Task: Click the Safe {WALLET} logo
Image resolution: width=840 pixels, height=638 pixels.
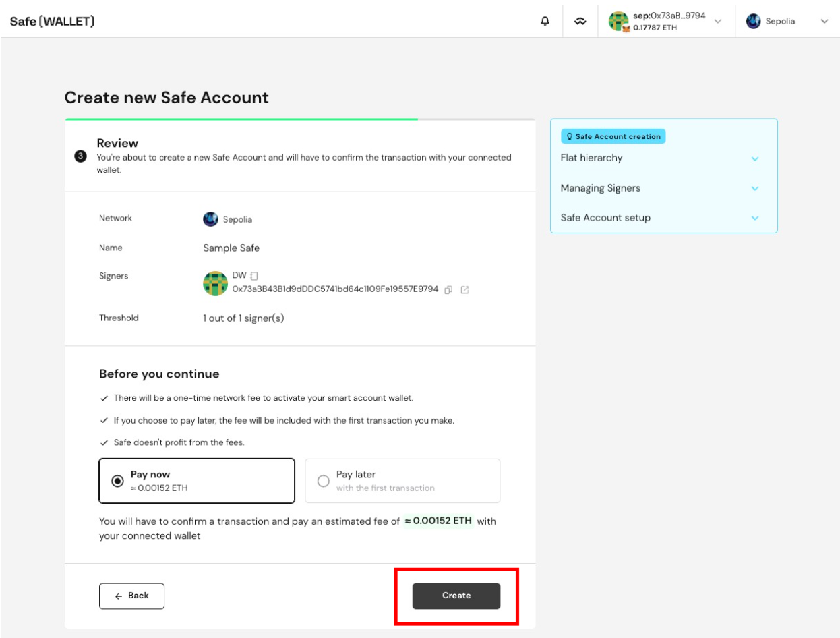Action: click(52, 21)
